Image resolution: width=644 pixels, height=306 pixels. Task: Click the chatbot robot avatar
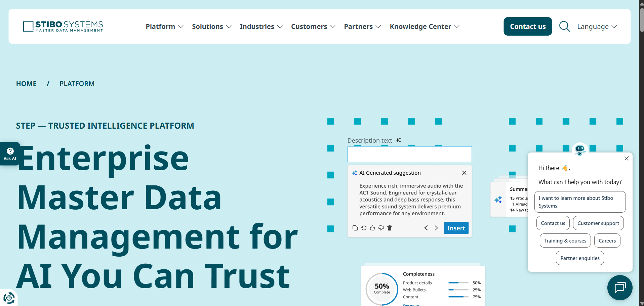click(580, 150)
